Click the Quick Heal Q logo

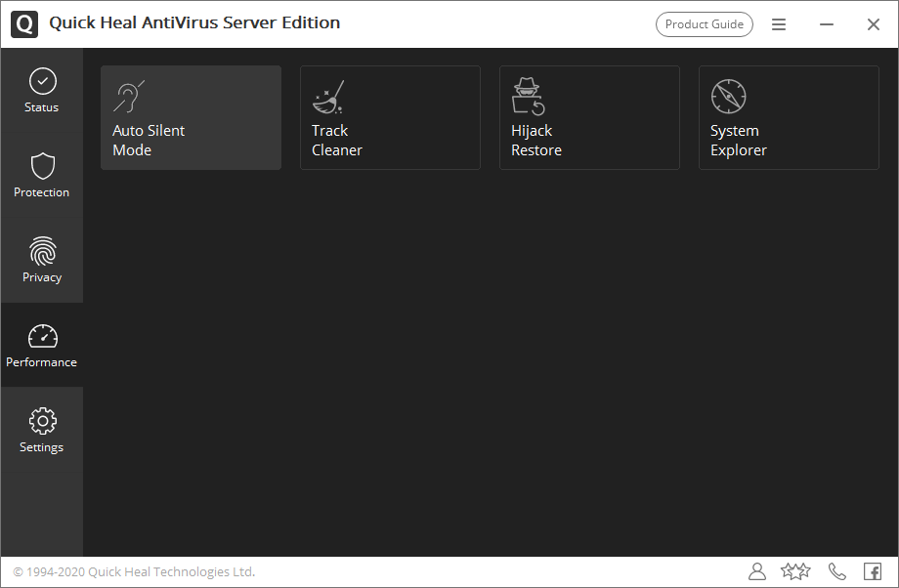click(24, 24)
